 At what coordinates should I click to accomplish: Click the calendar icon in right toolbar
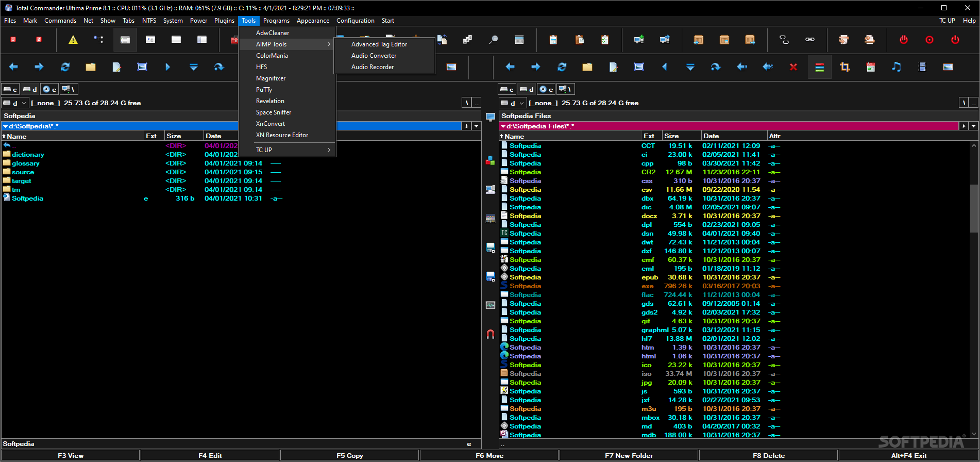(871, 67)
